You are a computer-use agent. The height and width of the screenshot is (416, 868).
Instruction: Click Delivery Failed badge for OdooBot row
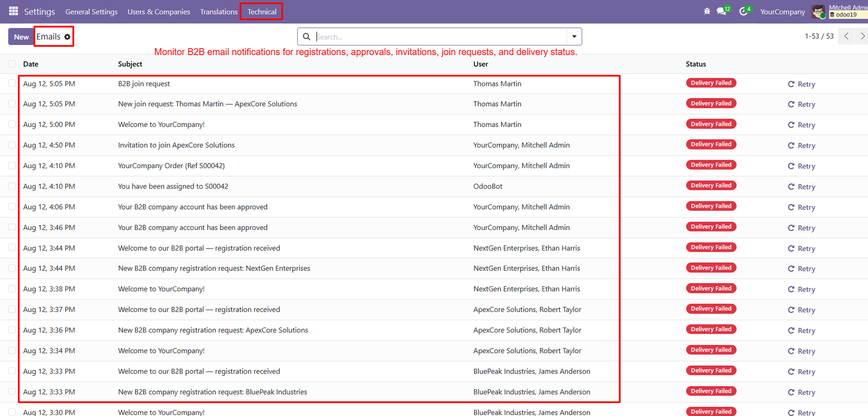pos(711,185)
